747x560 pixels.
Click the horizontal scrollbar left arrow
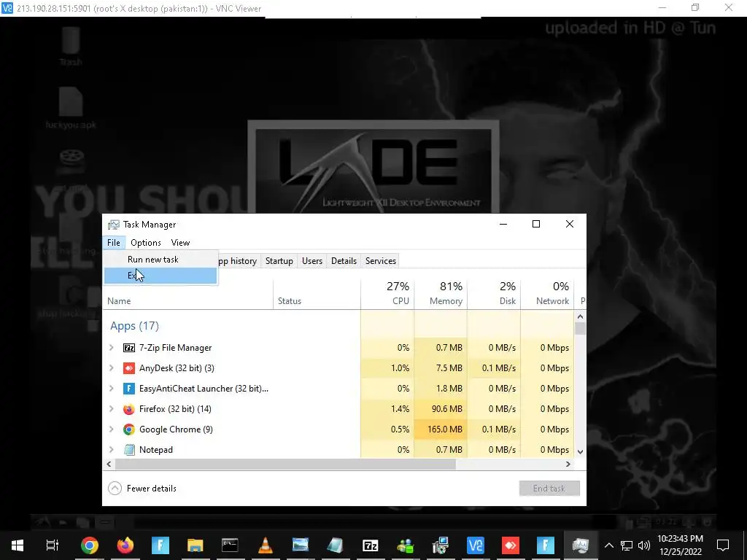click(109, 464)
